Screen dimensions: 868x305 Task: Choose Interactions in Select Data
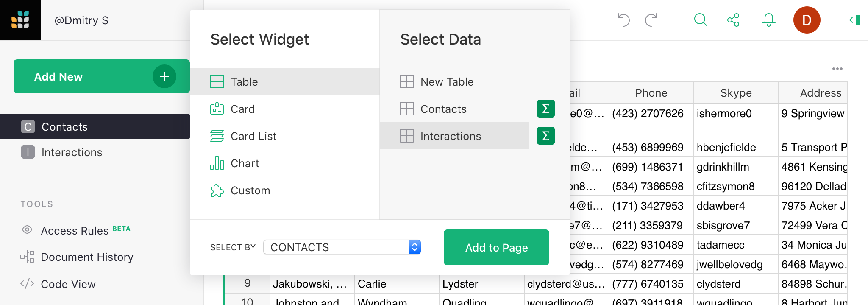[451, 136]
